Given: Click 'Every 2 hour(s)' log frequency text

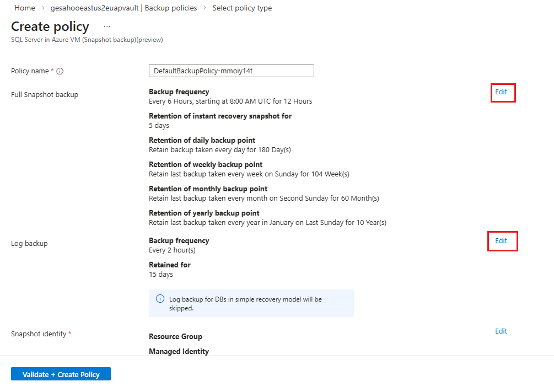Looking at the screenshot, I should click(x=172, y=250).
